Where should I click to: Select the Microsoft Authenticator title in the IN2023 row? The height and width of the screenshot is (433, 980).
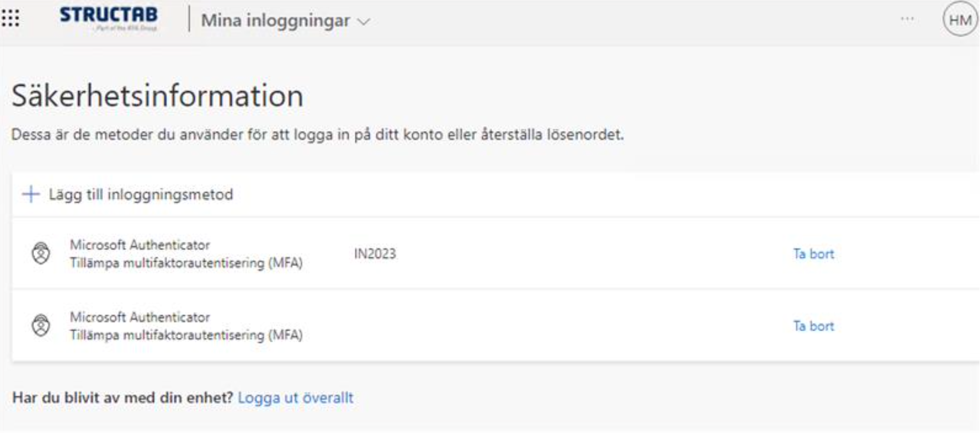click(140, 245)
